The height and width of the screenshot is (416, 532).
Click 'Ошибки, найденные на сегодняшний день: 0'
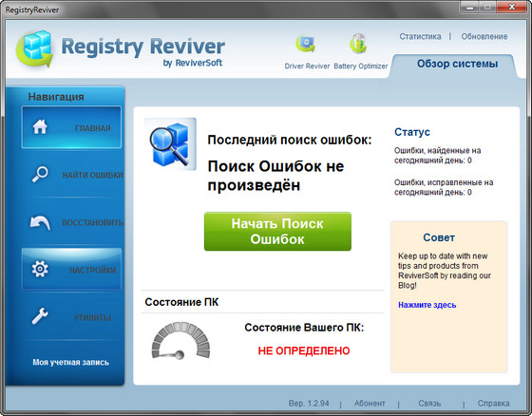pyautogui.click(x=437, y=156)
